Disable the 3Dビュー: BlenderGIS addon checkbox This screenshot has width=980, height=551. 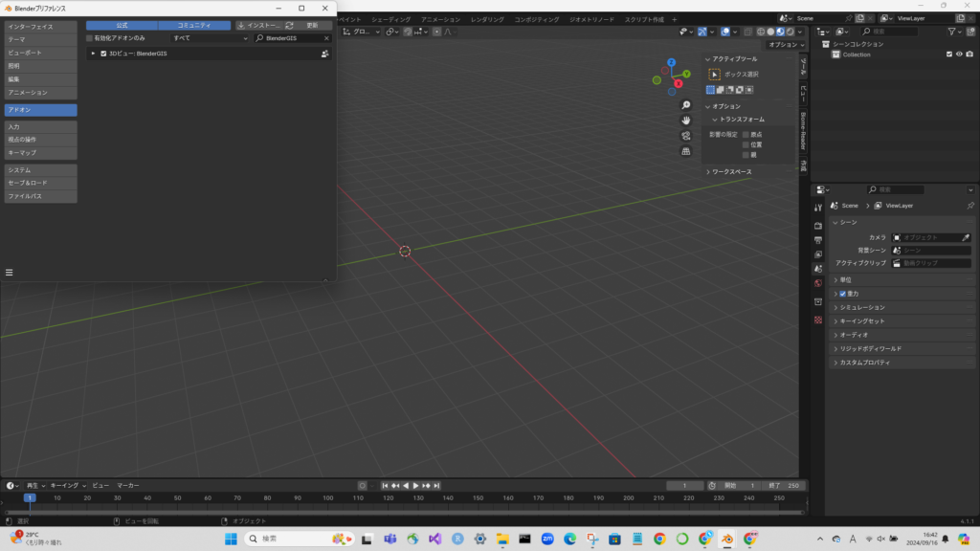(103, 54)
